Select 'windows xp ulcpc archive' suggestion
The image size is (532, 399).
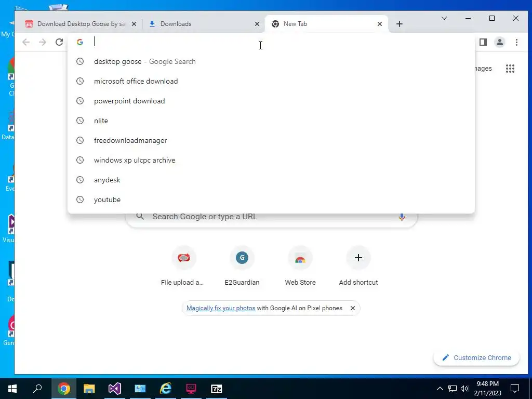(x=271, y=160)
